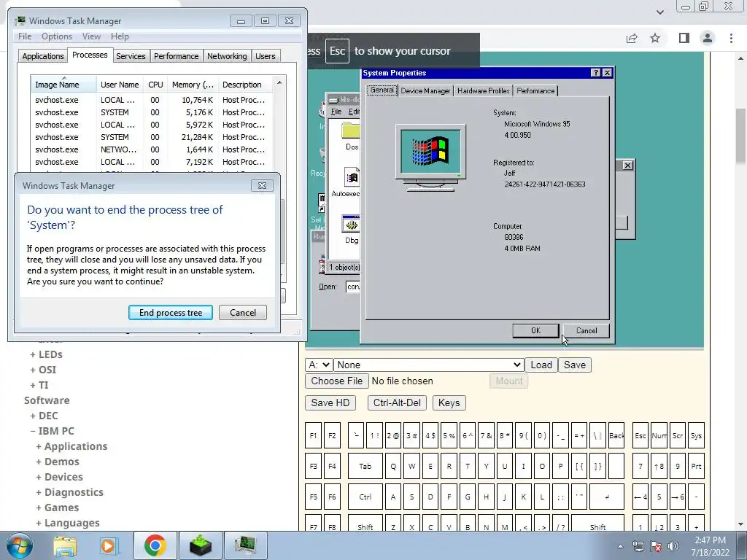Select Task Manager taskbar icon
The height and width of the screenshot is (560, 747).
pyautogui.click(x=246, y=545)
